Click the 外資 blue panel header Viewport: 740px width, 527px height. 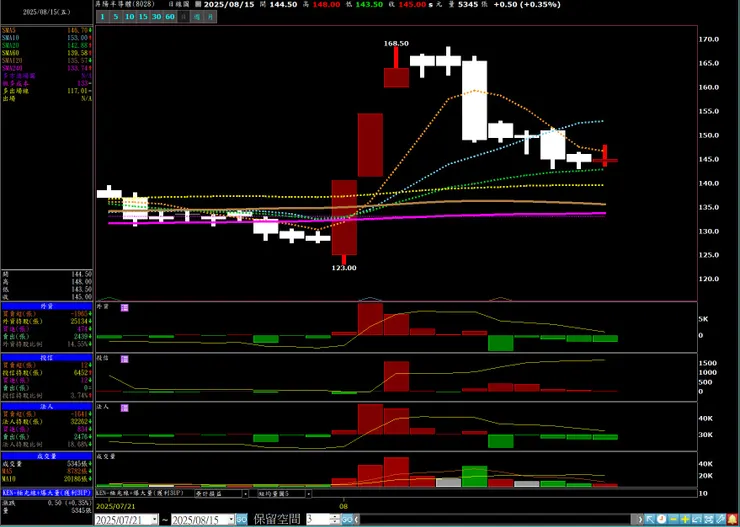[47, 306]
